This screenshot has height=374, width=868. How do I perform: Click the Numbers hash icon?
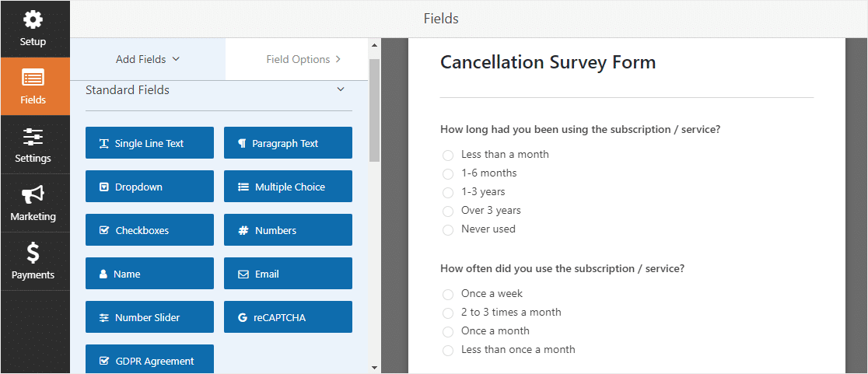[243, 231]
